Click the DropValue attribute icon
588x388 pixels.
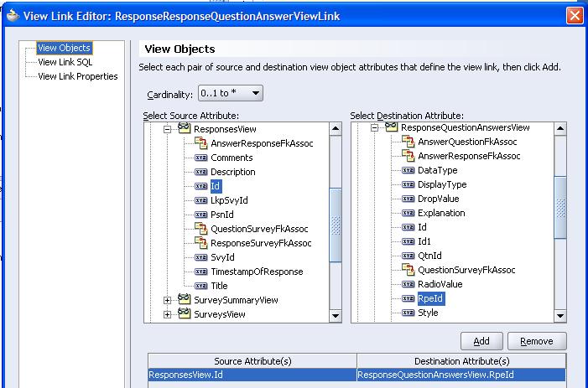pyautogui.click(x=408, y=199)
